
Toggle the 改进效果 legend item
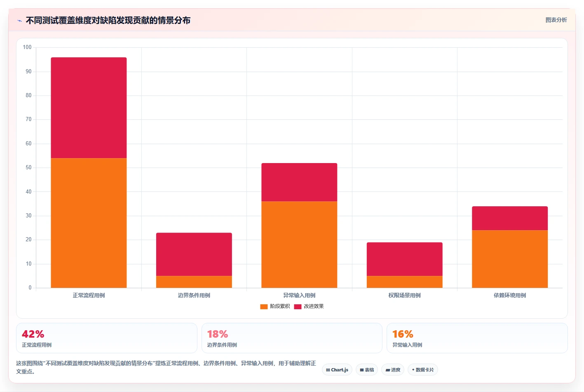[x=309, y=306]
